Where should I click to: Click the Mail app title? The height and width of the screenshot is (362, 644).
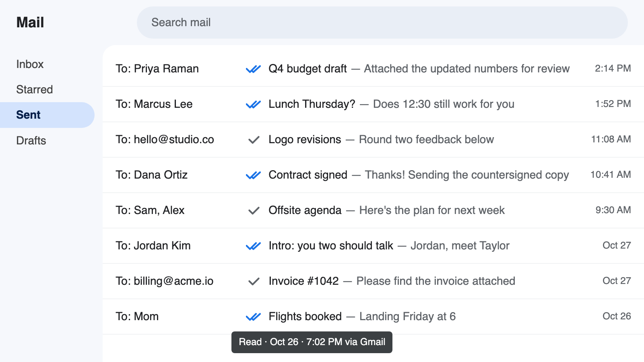point(30,23)
